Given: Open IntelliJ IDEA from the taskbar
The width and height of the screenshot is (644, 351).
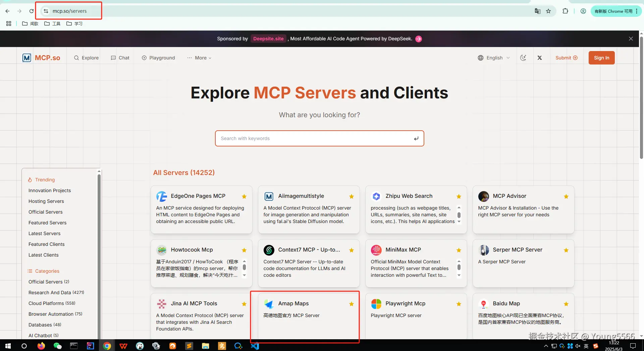Looking at the screenshot, I should [91, 346].
